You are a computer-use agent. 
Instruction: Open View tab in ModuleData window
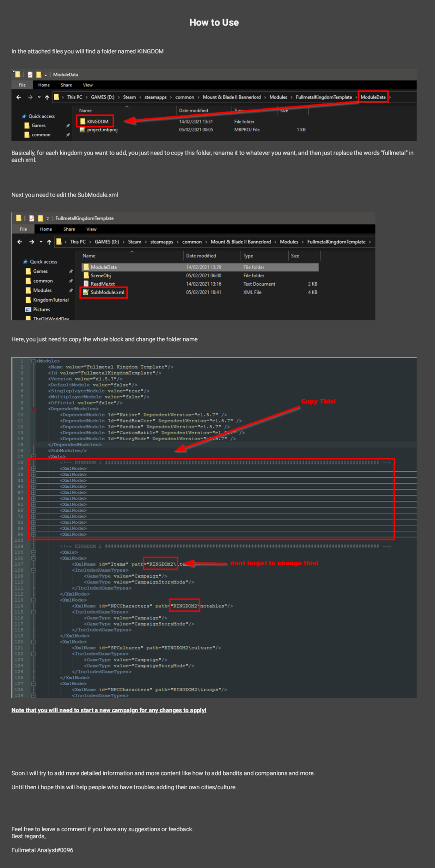[x=88, y=85]
